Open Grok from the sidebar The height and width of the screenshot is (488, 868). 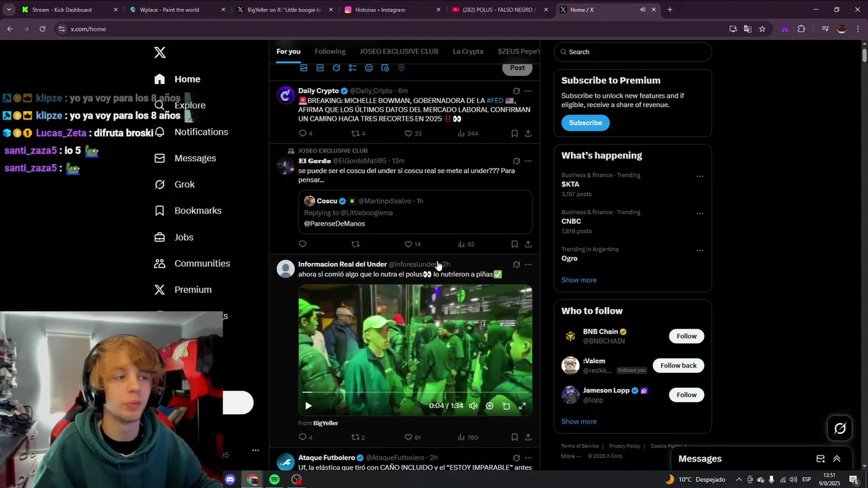point(174,184)
